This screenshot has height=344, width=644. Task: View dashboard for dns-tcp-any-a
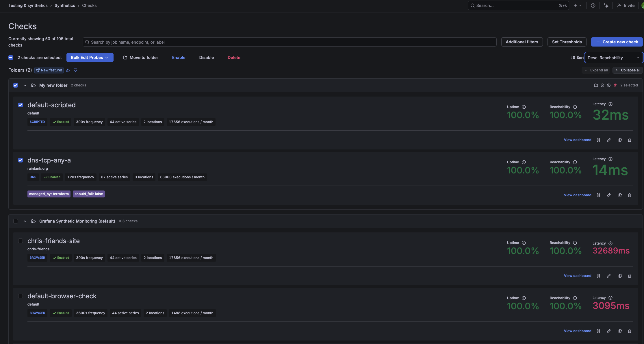pyautogui.click(x=578, y=195)
